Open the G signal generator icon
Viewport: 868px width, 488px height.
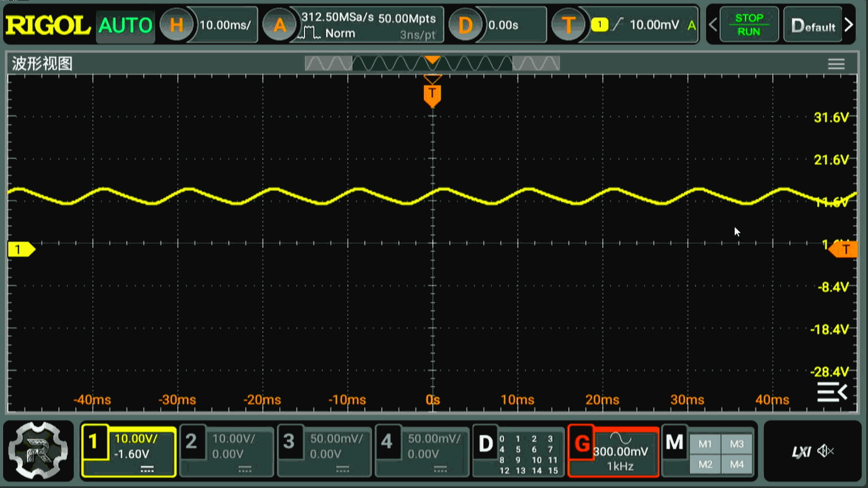(x=582, y=443)
